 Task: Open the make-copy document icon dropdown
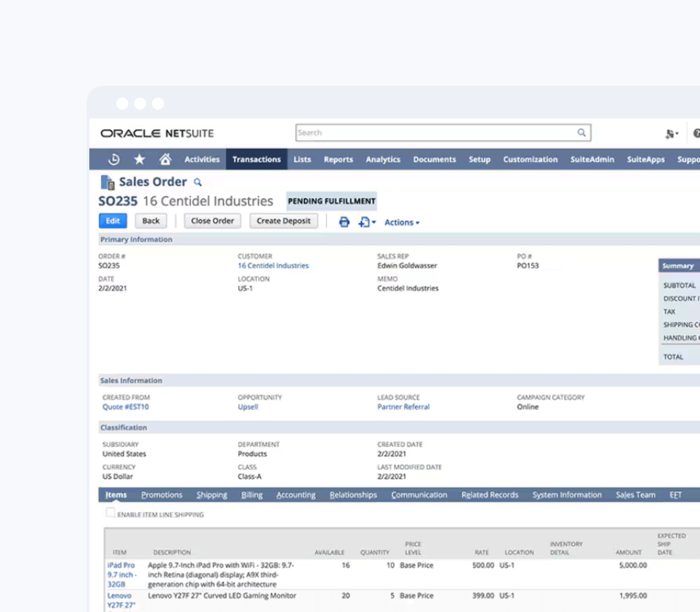point(367,222)
